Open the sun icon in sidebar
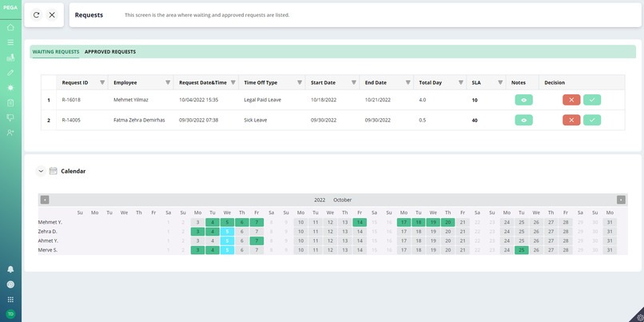644x322 pixels. (10, 87)
